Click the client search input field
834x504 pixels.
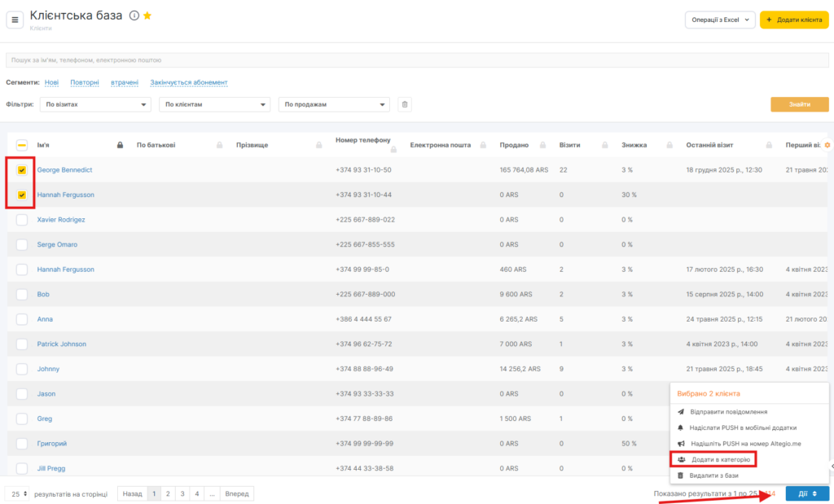tap(417, 60)
